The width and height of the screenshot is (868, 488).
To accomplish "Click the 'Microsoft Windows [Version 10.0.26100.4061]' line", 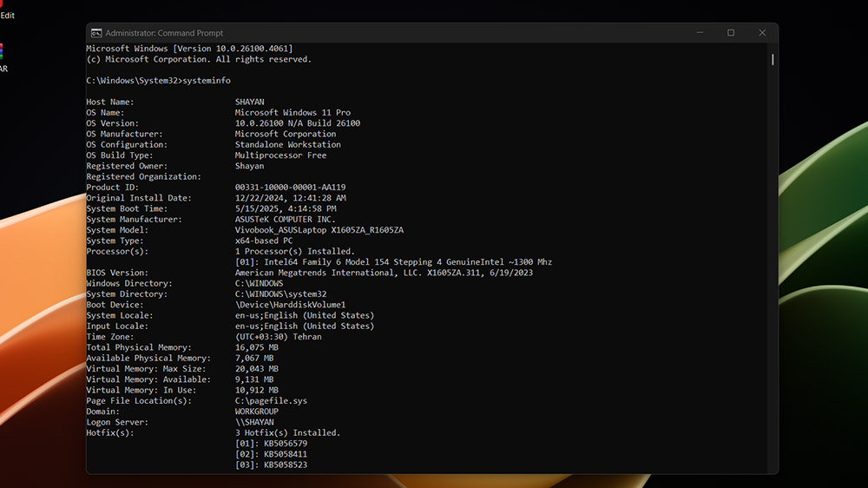I will coord(189,49).
